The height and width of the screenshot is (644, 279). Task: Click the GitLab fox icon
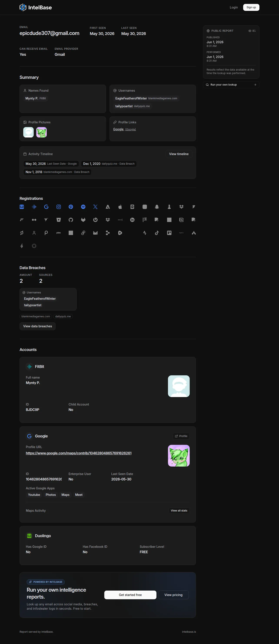[x=83, y=220]
